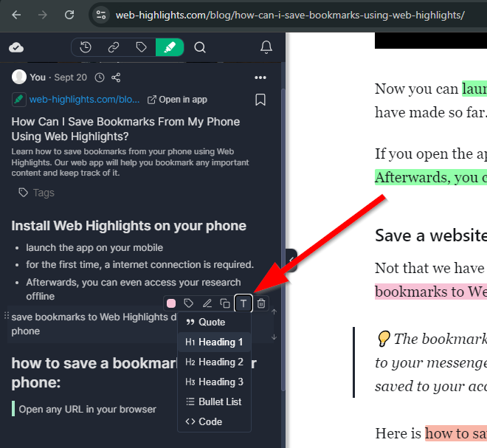This screenshot has width=487, height=448.
Task: Open notifications bell
Action: pos(266,47)
